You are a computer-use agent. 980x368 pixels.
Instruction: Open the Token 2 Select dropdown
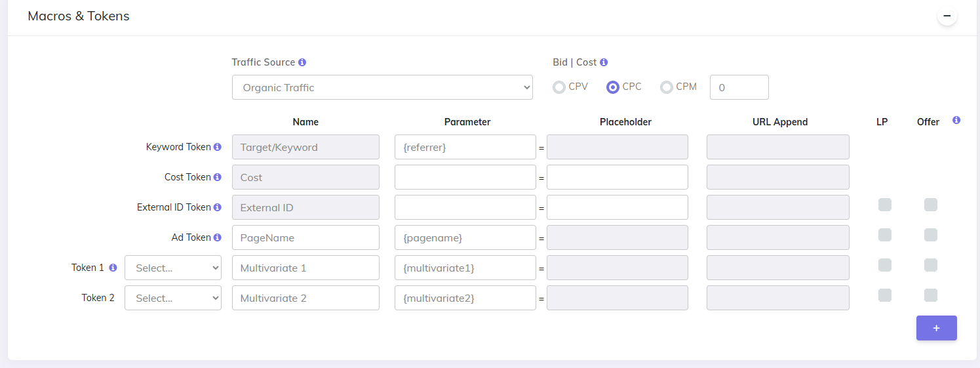(x=173, y=298)
